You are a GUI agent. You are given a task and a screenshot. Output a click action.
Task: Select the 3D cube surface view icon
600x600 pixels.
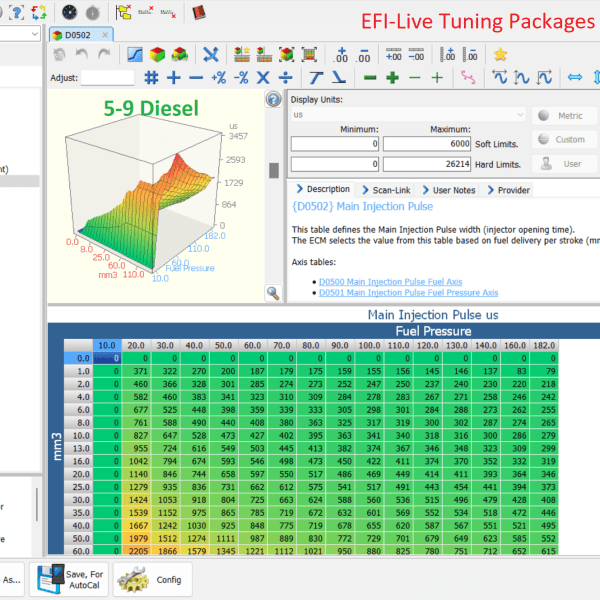pos(157,55)
